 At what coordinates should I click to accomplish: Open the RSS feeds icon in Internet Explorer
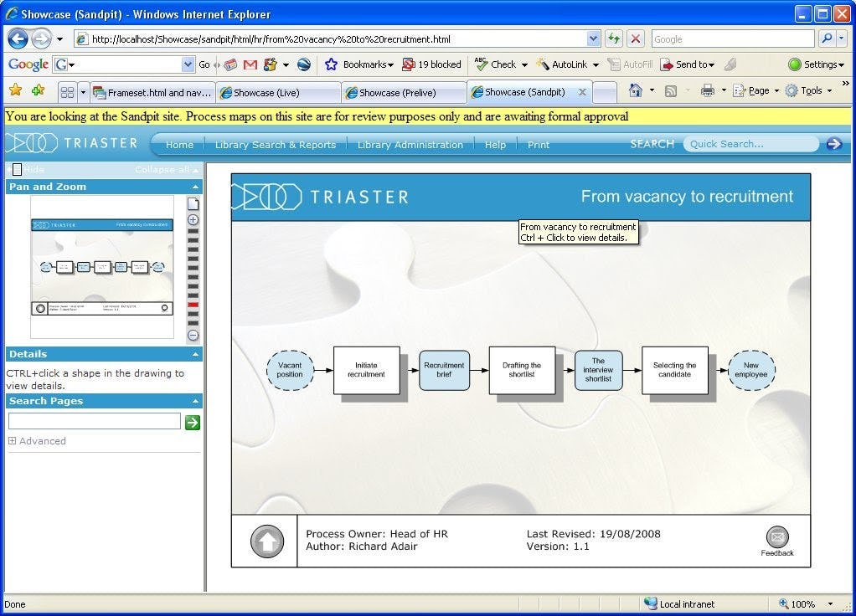pyautogui.click(x=671, y=91)
